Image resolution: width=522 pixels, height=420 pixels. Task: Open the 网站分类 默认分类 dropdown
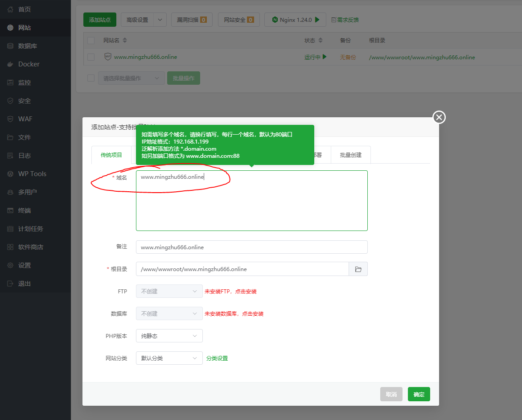point(169,358)
